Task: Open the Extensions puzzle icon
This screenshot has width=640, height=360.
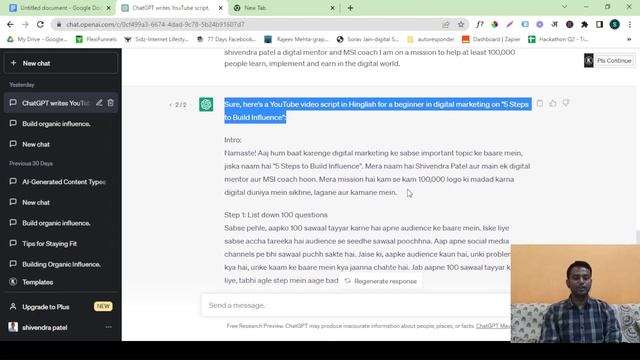Action: (x=584, y=24)
